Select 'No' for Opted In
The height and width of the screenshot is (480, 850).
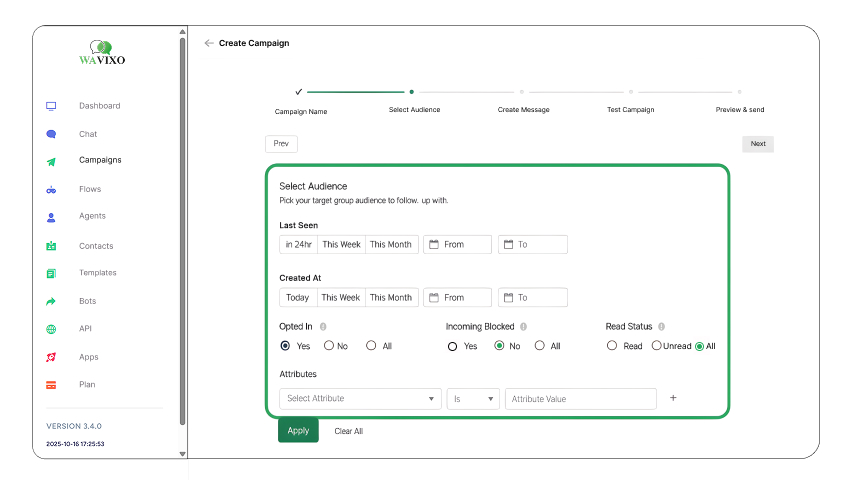328,346
